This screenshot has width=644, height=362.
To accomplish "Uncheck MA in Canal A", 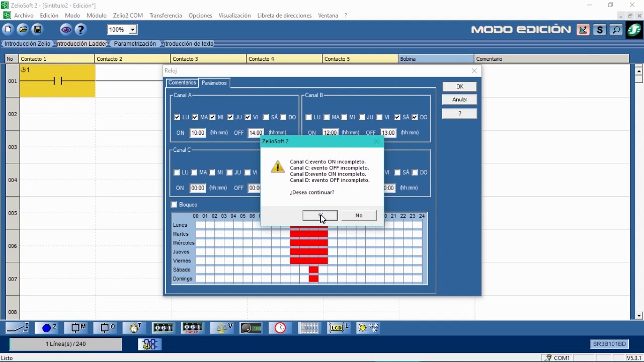I will coord(195,117).
